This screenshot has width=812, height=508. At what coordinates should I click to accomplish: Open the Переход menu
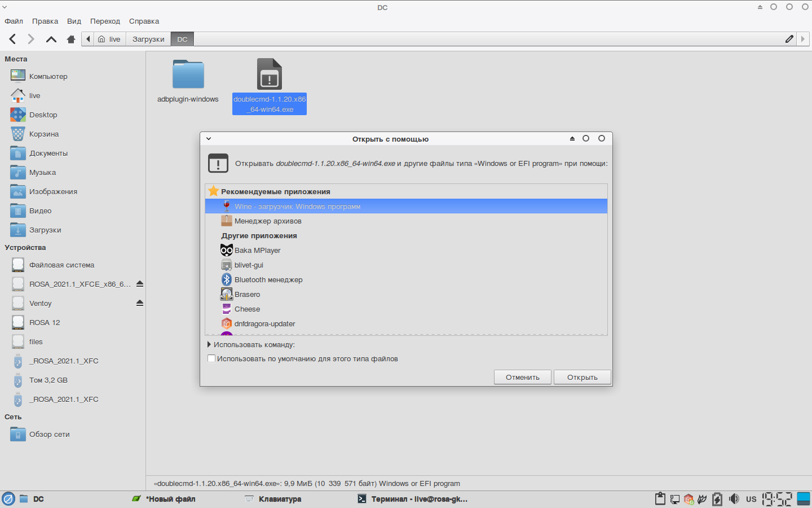[x=105, y=21]
